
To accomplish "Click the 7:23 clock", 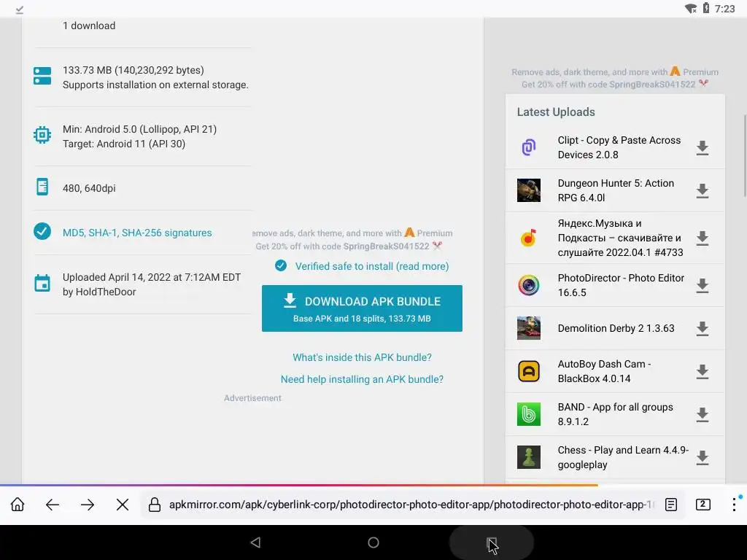I will [724, 9].
